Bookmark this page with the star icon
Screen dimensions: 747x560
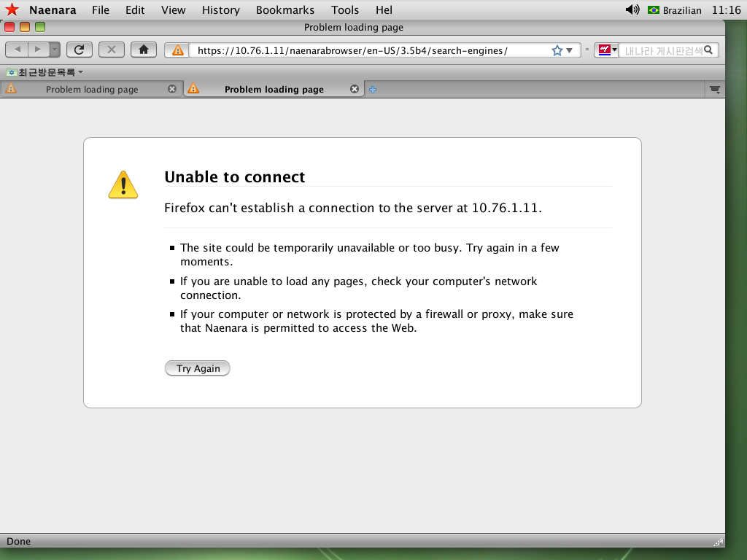(557, 50)
